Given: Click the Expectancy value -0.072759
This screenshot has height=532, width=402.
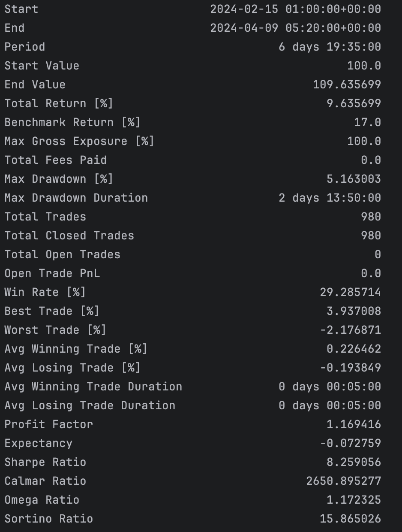Looking at the screenshot, I should pos(350,443).
